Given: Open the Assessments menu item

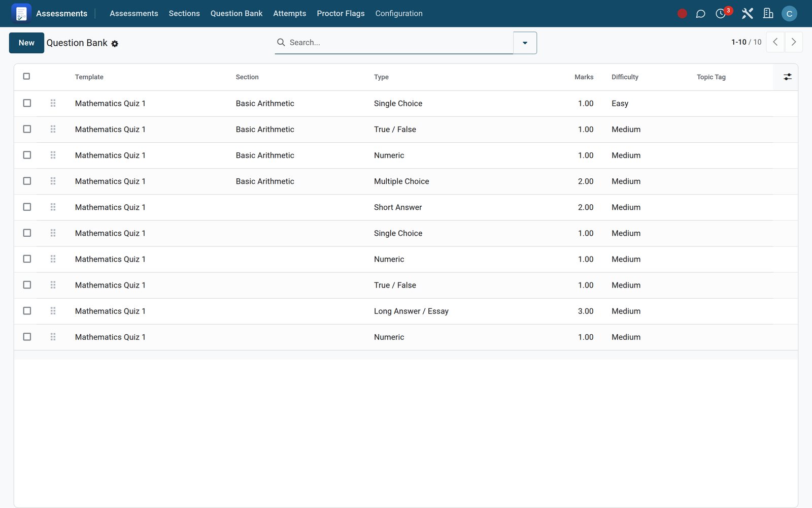Looking at the screenshot, I should tap(134, 14).
